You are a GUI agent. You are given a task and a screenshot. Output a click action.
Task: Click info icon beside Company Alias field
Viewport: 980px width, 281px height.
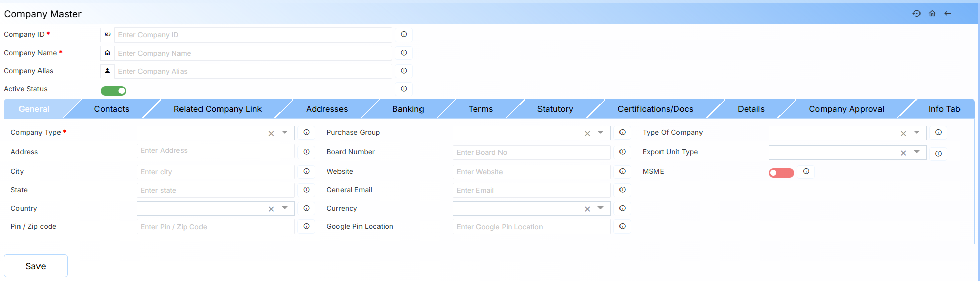coord(404,71)
